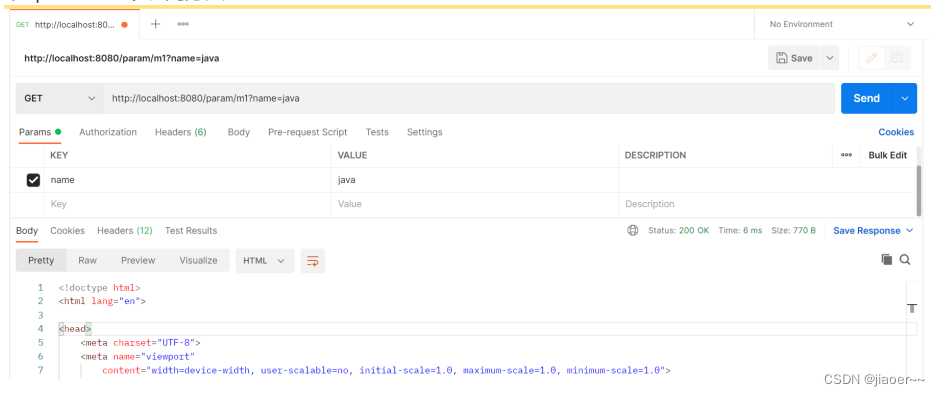Click the Description placeholder field
This screenshot has height=396, width=940.
[767, 204]
